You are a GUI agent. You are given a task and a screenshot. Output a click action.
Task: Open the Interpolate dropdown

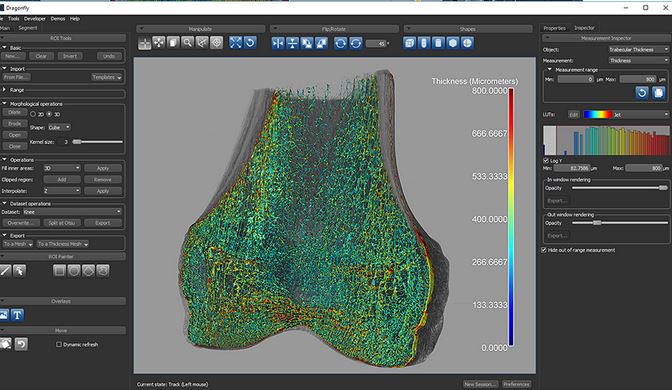click(62, 191)
